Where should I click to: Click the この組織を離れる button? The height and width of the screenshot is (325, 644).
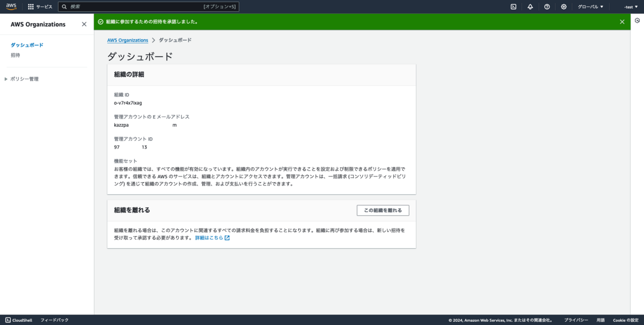point(383,210)
